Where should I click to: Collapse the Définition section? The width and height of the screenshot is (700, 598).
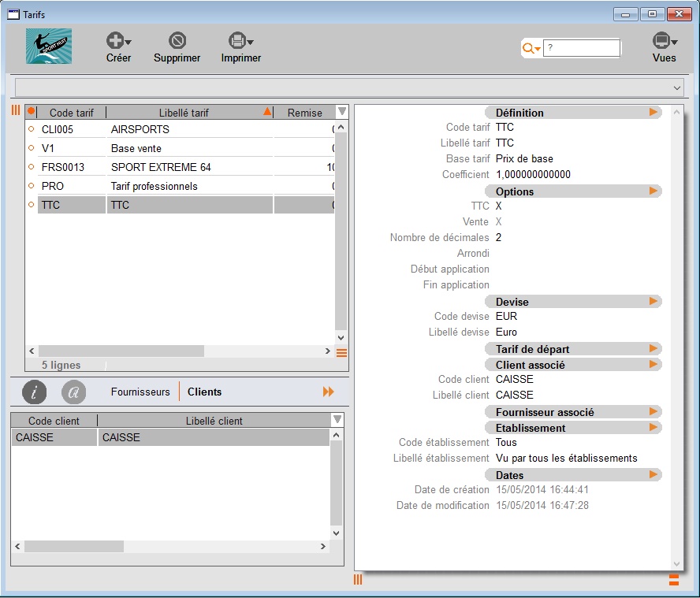point(653,112)
